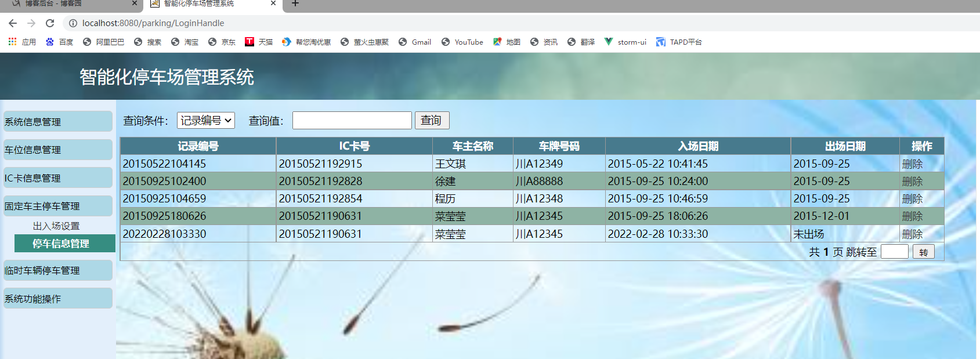The width and height of the screenshot is (980, 359).
Task: Open the Gmail bookmark
Action: pos(415,42)
